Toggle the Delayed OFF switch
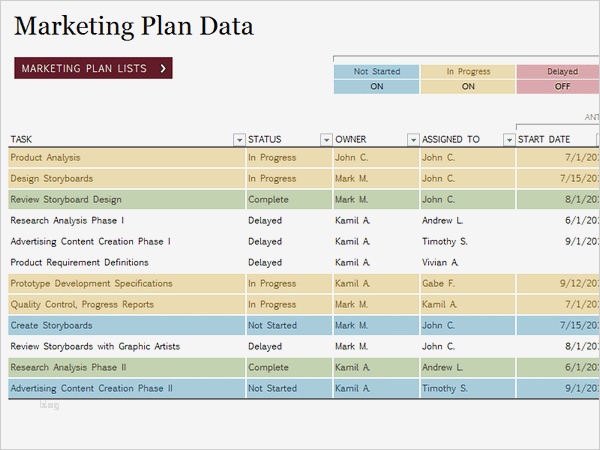This screenshot has height=450, width=600. [562, 87]
